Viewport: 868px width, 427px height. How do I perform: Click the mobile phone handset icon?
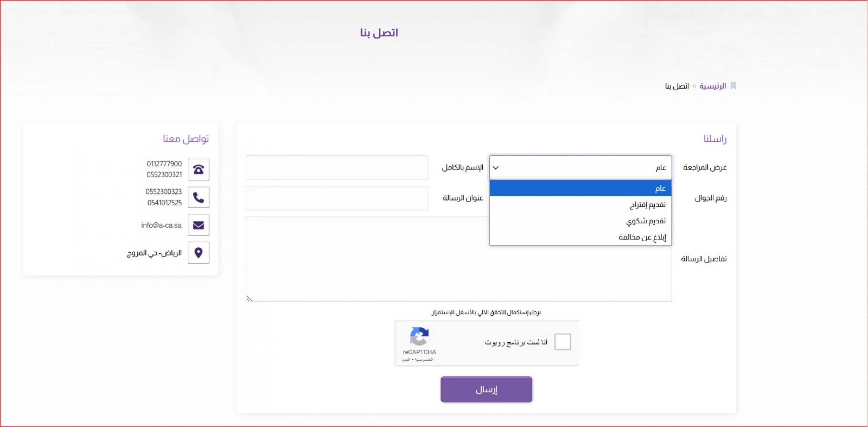pos(198,197)
